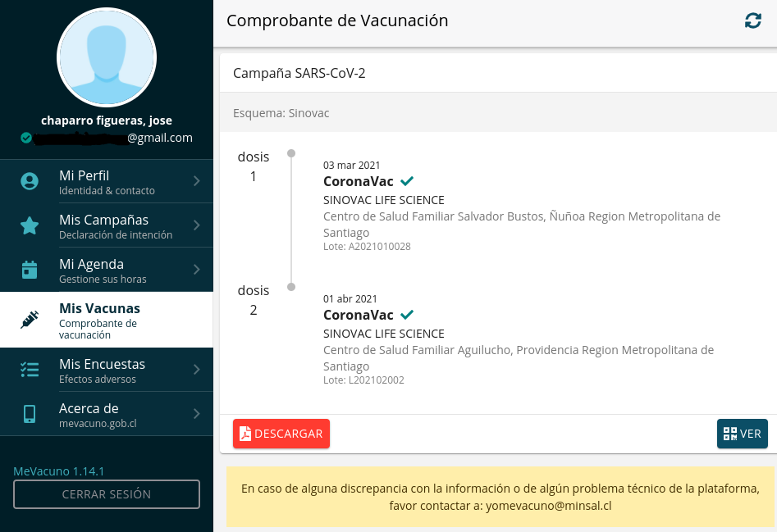Image resolution: width=777 pixels, height=532 pixels.
Task: Expand Mis Encuestas using its chevron
Action: [x=197, y=371]
